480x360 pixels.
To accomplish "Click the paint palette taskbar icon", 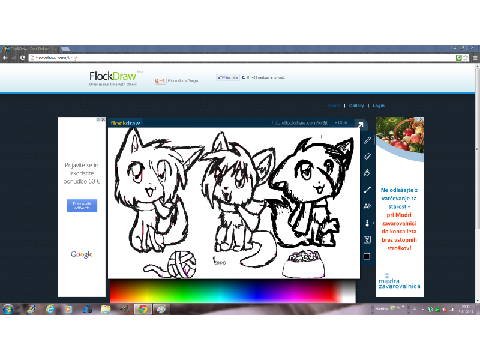I will [161, 309].
